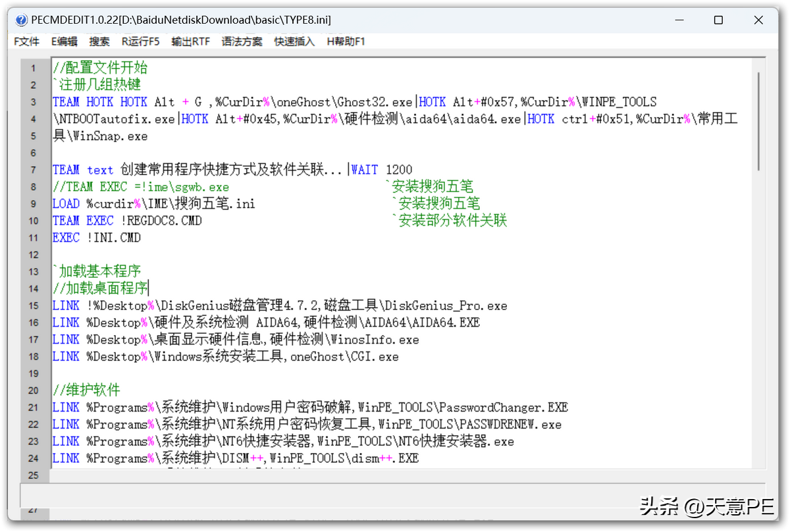Screen dimensions: 790x532
Task: Select the 输出RTF menu item
Action: click(x=190, y=41)
